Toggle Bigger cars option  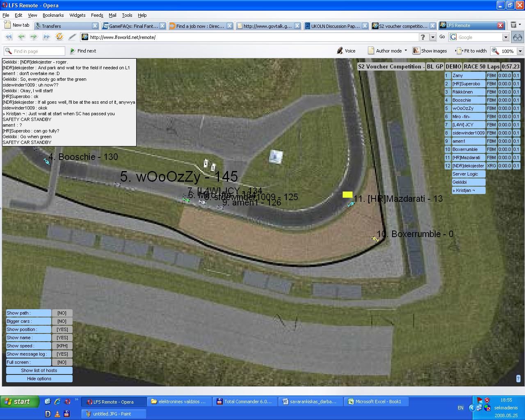[x=62, y=321]
